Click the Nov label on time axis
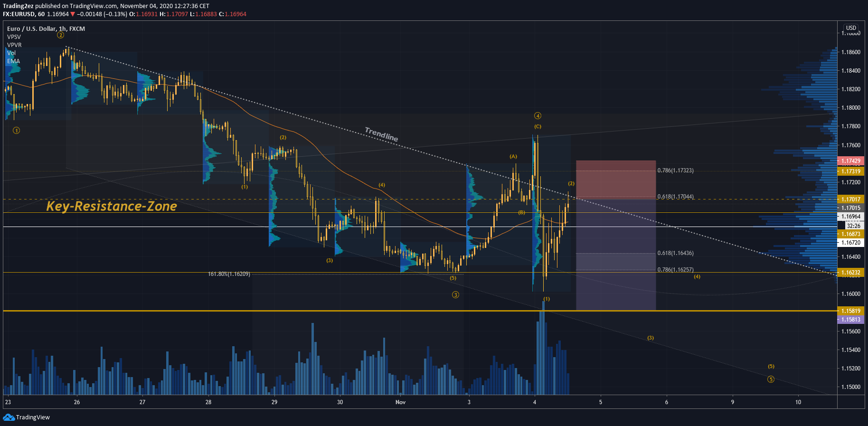The image size is (868, 426). point(401,402)
